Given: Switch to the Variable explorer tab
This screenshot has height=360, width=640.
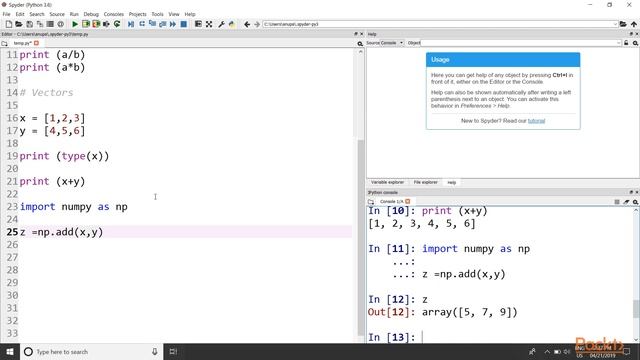Looking at the screenshot, I should click(x=387, y=182).
